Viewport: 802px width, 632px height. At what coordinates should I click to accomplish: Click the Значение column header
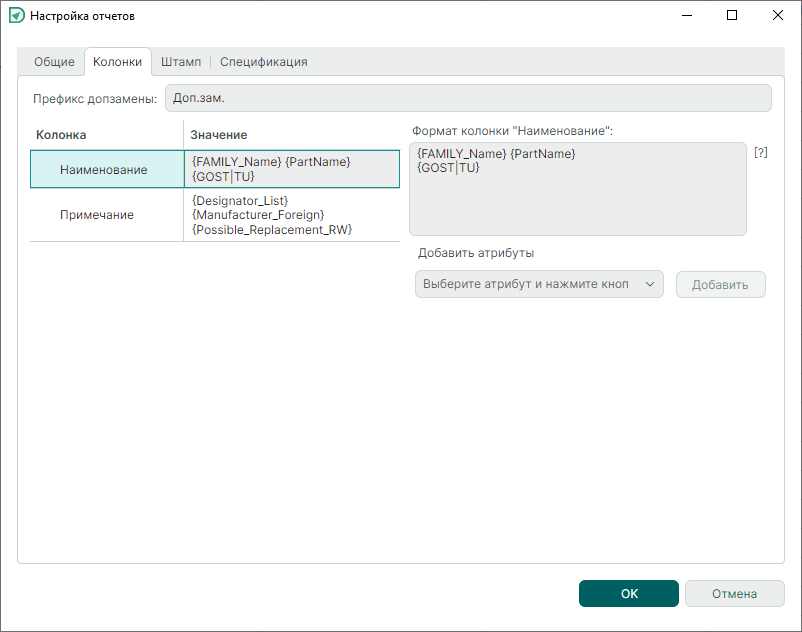[x=219, y=134]
